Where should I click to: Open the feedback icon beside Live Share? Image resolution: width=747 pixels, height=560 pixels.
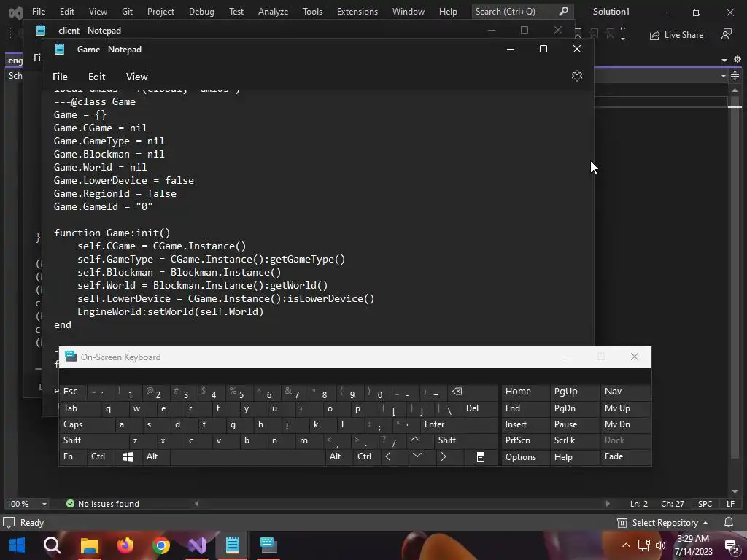click(727, 34)
